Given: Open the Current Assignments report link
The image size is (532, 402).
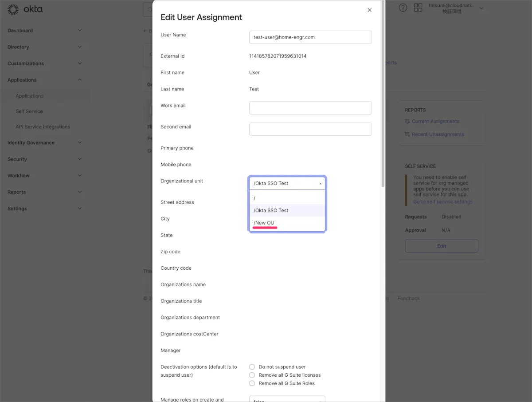Looking at the screenshot, I should tap(435, 121).
